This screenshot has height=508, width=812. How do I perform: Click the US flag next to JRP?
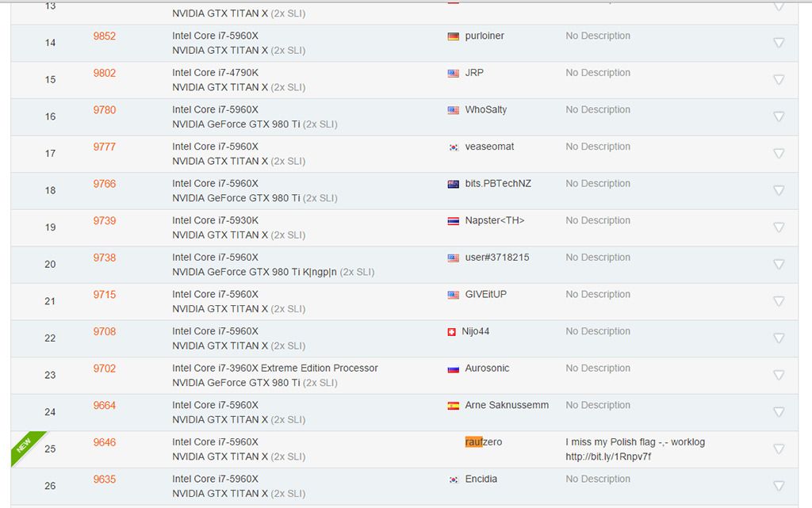coord(454,73)
